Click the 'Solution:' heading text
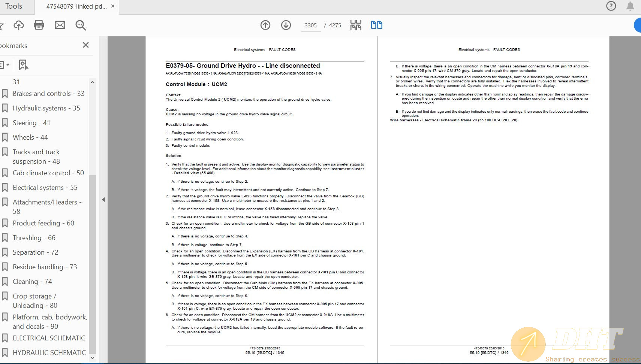 tap(174, 156)
